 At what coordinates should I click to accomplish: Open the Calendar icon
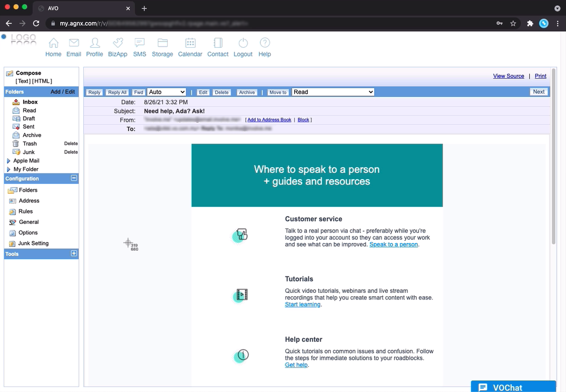[x=190, y=43]
